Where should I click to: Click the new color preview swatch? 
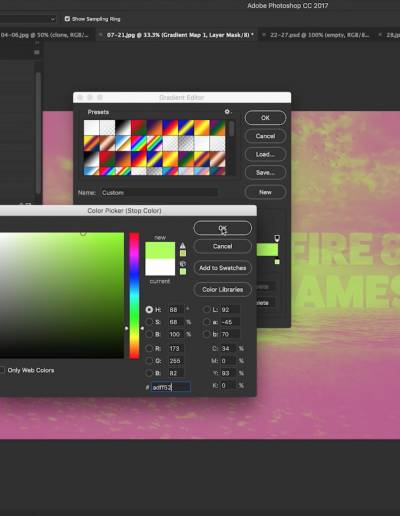(160, 250)
